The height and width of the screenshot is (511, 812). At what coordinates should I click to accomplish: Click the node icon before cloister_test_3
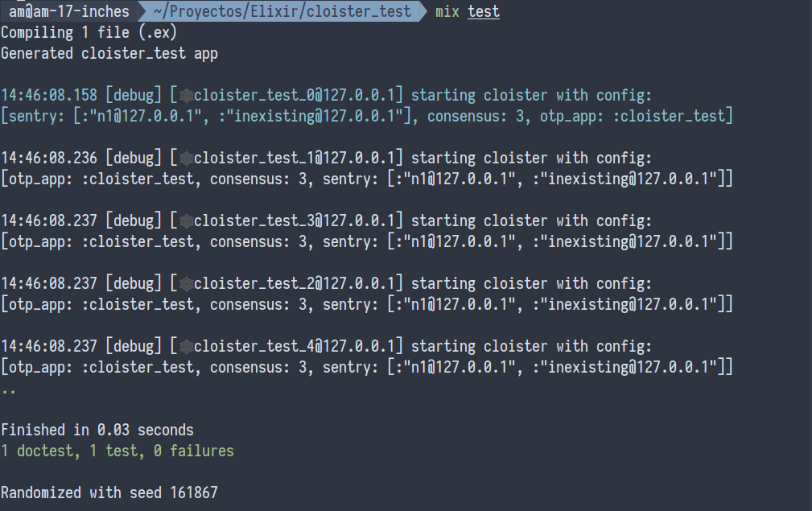pyautogui.click(x=186, y=222)
